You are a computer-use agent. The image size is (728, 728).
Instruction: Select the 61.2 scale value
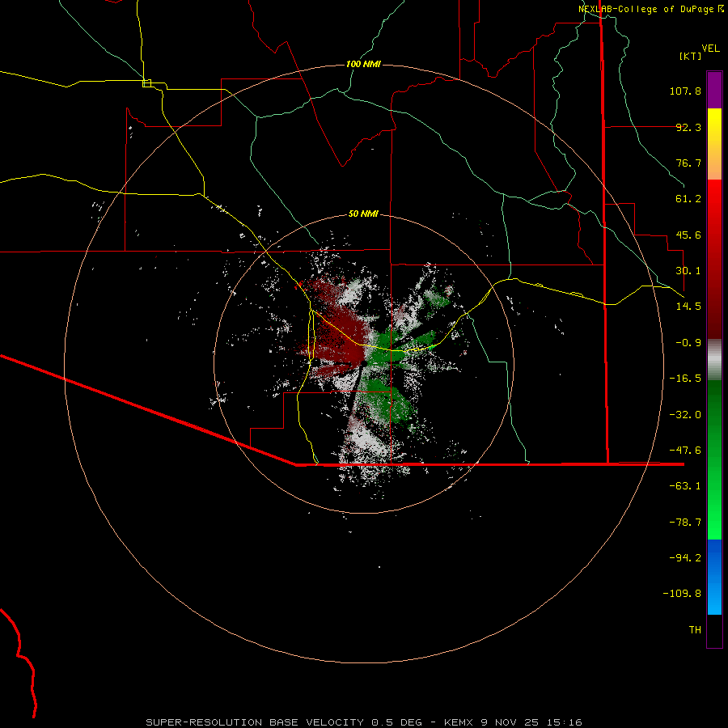point(688,199)
